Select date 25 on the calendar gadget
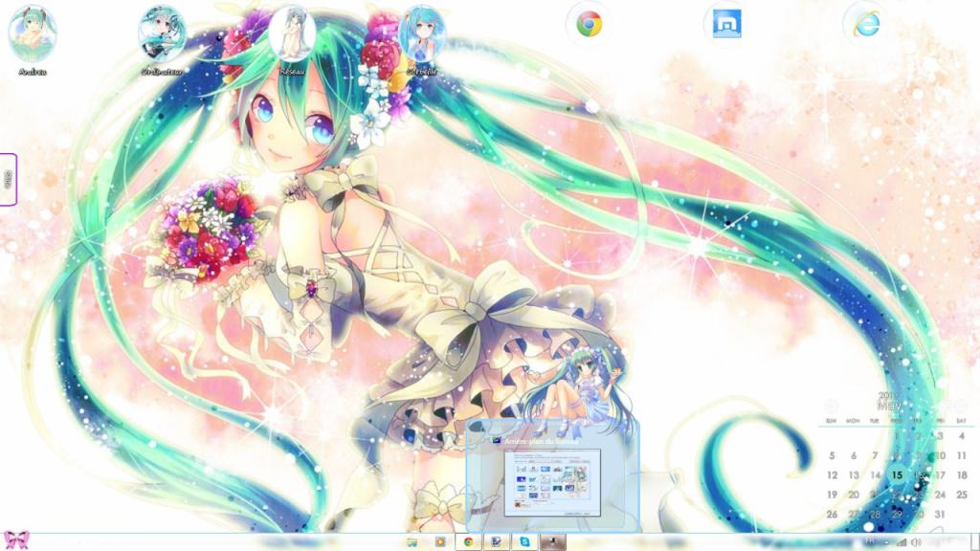The height and width of the screenshot is (551, 980). [x=961, y=495]
